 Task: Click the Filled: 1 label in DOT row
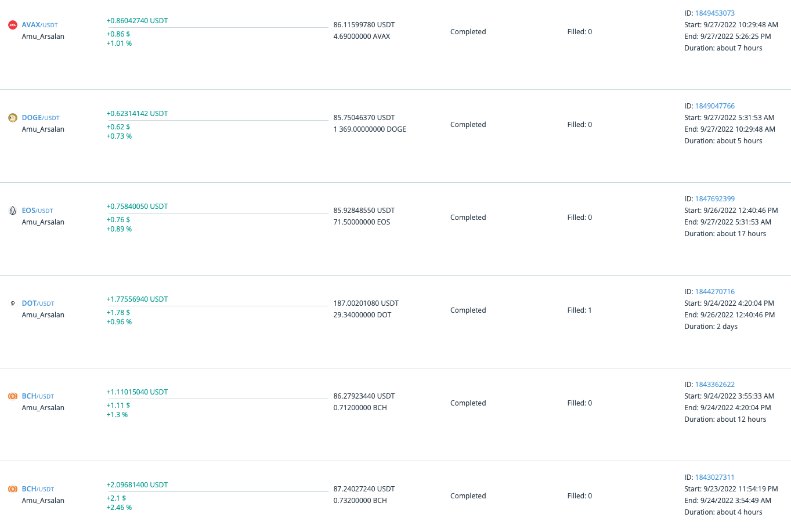580,310
